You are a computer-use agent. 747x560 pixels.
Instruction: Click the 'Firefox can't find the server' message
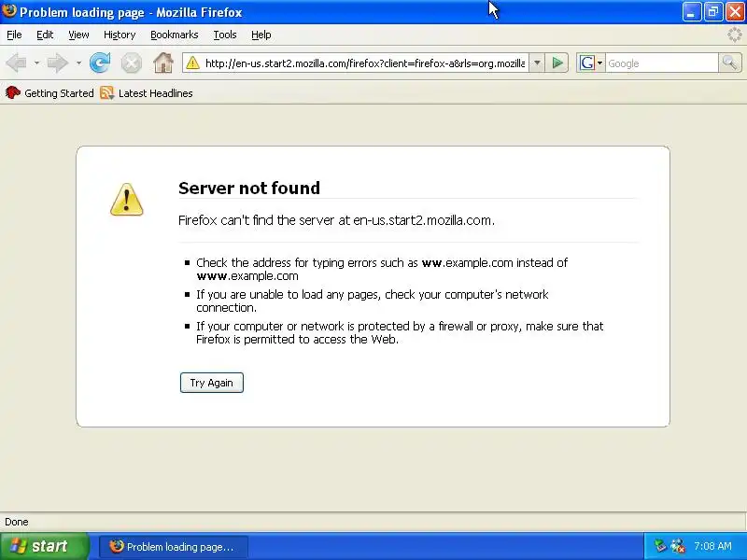click(x=336, y=220)
